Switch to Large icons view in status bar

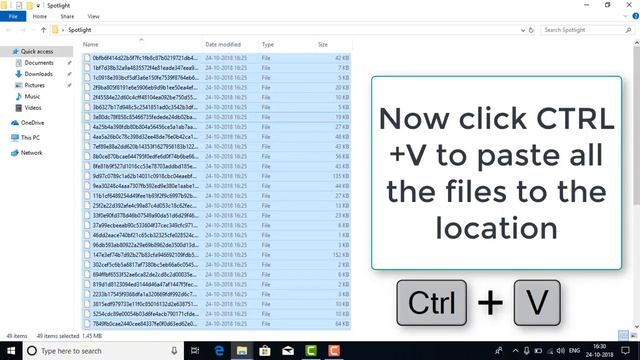634,336
